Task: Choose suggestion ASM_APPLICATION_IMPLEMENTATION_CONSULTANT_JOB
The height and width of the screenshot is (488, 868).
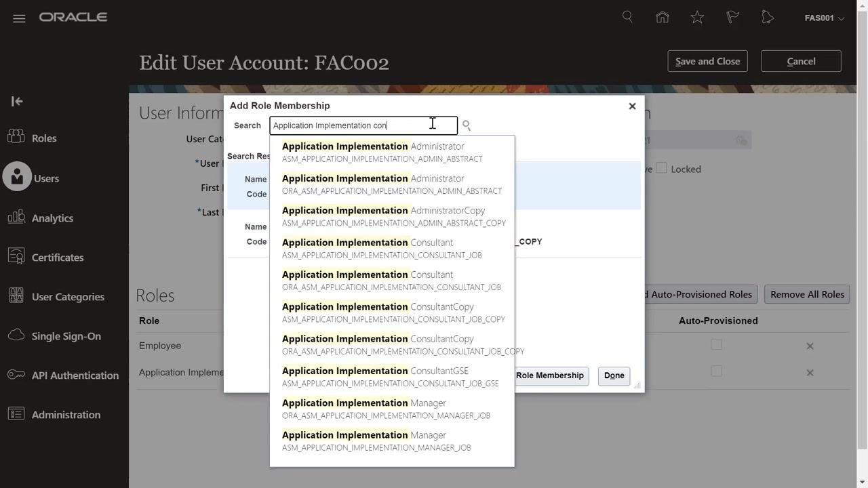Action: pyautogui.click(x=392, y=249)
